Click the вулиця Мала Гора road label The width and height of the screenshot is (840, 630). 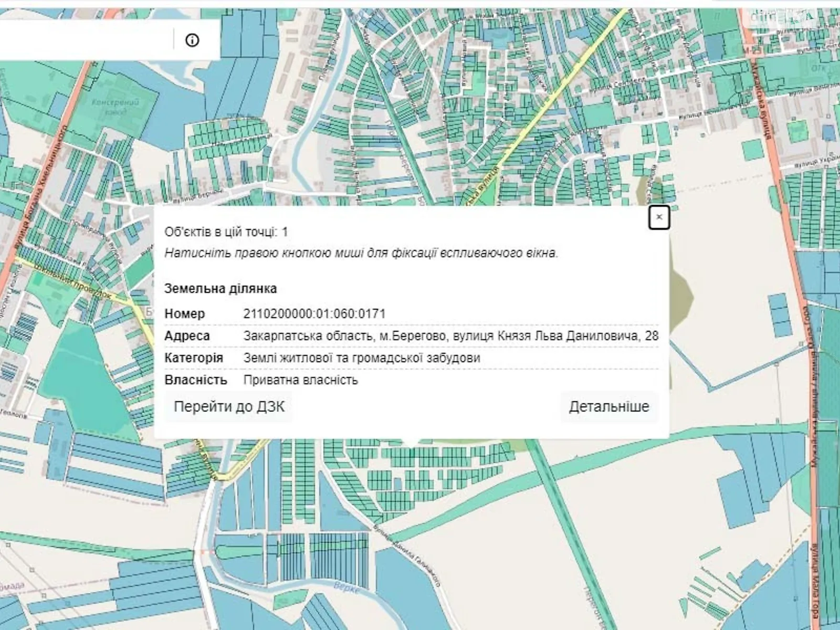(816, 584)
